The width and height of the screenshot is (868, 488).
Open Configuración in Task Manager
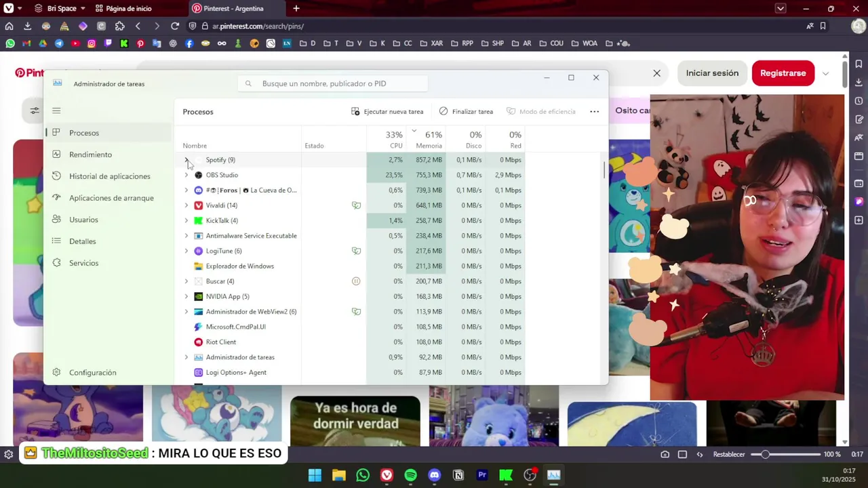(x=108, y=372)
